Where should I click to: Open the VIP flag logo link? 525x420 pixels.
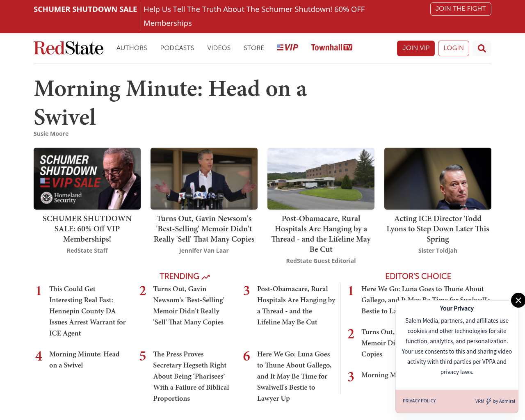tap(288, 48)
